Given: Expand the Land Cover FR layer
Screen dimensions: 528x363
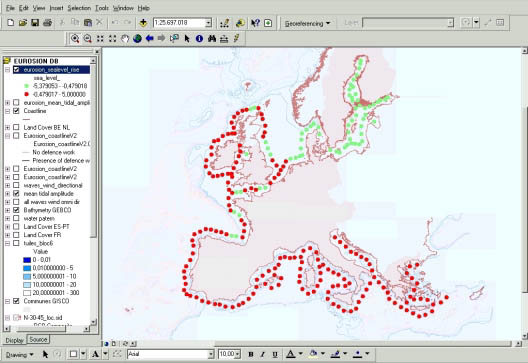Looking at the screenshot, I should pyautogui.click(x=7, y=235).
